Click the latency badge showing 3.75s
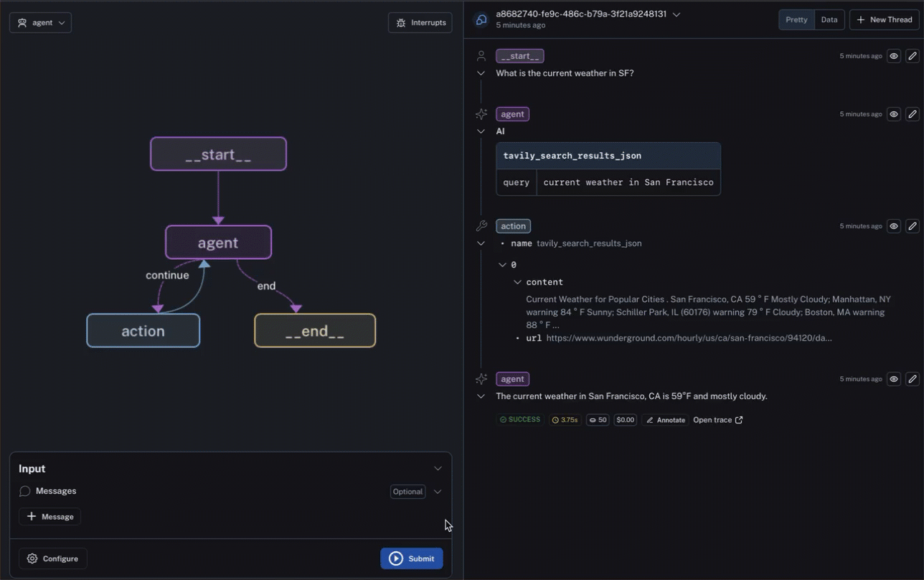Viewport: 924px width, 580px height. point(565,420)
